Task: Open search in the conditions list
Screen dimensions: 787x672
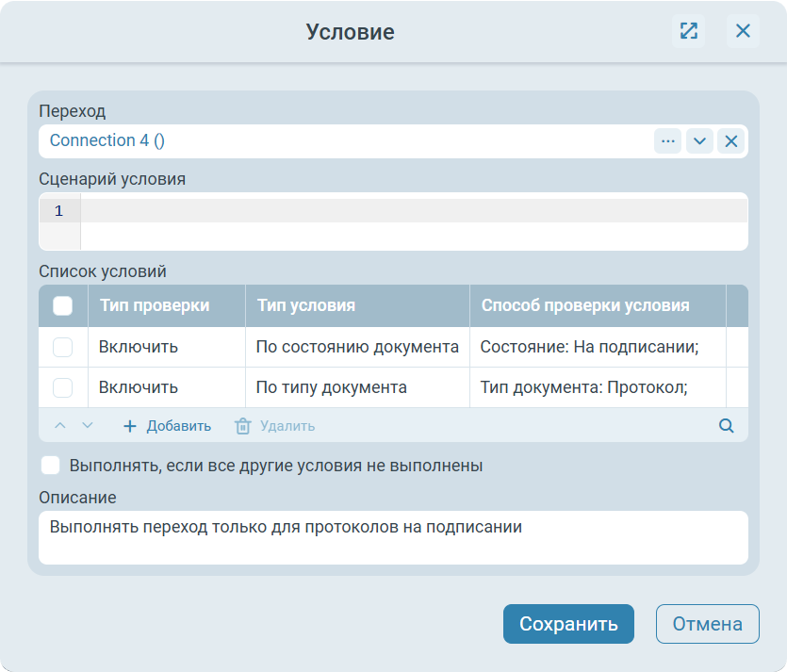Action: [x=726, y=426]
